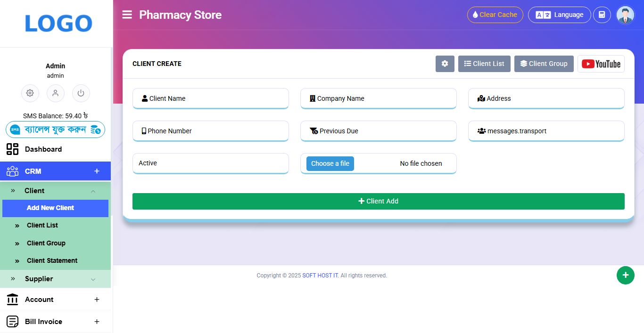Expand the Bill Invoice plus toggle
The width and height of the screenshot is (644, 333).
click(x=97, y=322)
